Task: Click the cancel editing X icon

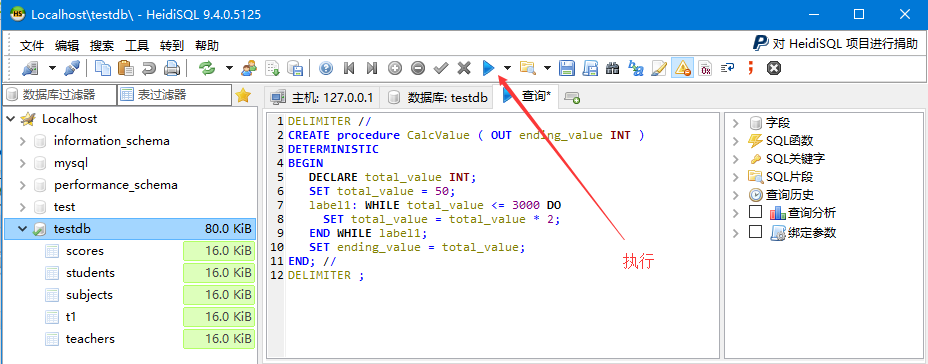Action: [x=464, y=68]
